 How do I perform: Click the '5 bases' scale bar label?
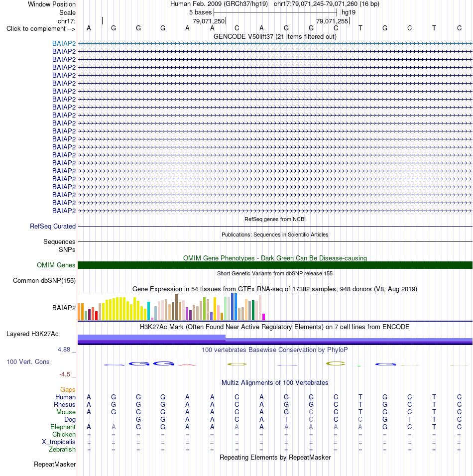coord(200,12)
